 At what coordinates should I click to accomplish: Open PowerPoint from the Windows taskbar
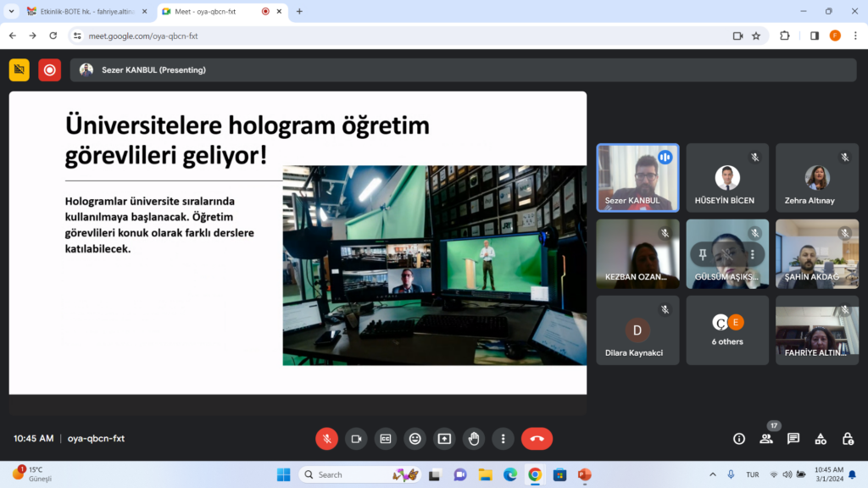[x=584, y=474]
